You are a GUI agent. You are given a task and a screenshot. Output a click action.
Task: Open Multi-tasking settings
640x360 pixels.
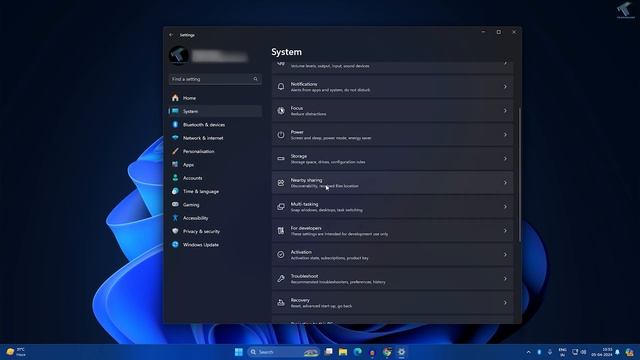point(392,207)
